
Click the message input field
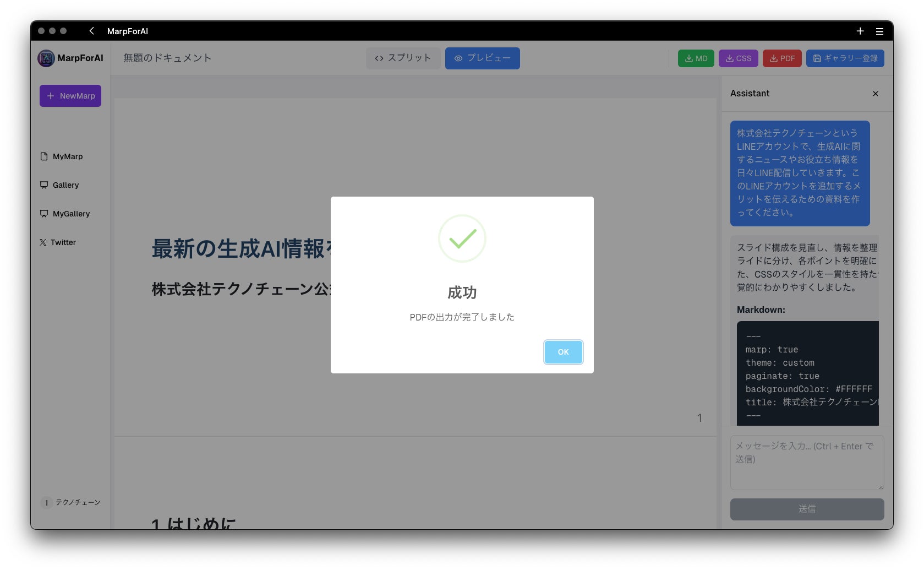coord(807,463)
